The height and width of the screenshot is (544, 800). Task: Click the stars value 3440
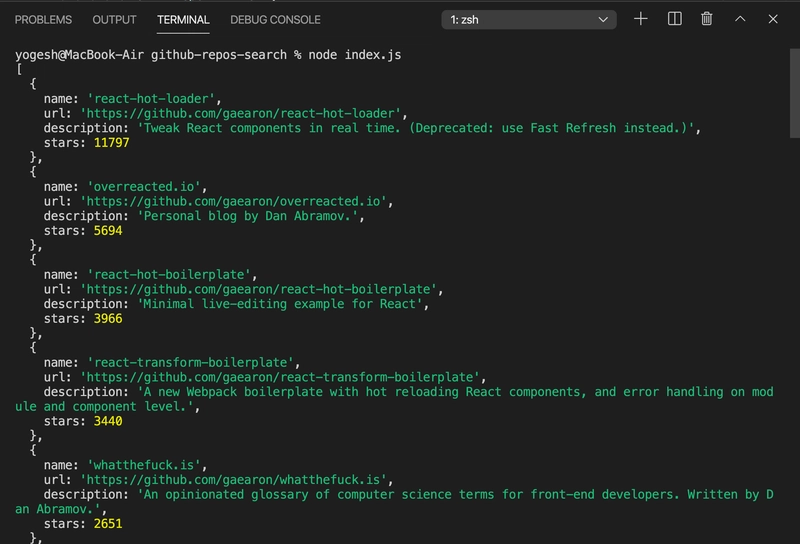coord(108,421)
